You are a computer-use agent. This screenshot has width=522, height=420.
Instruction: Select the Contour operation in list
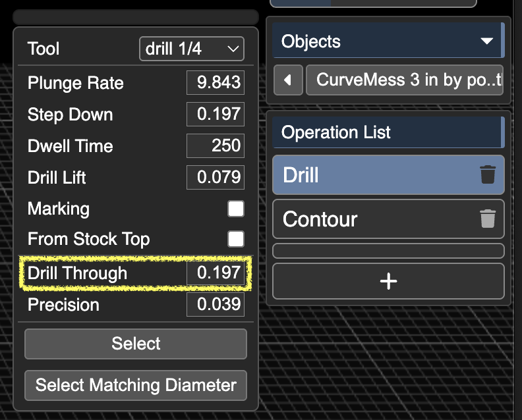376,219
